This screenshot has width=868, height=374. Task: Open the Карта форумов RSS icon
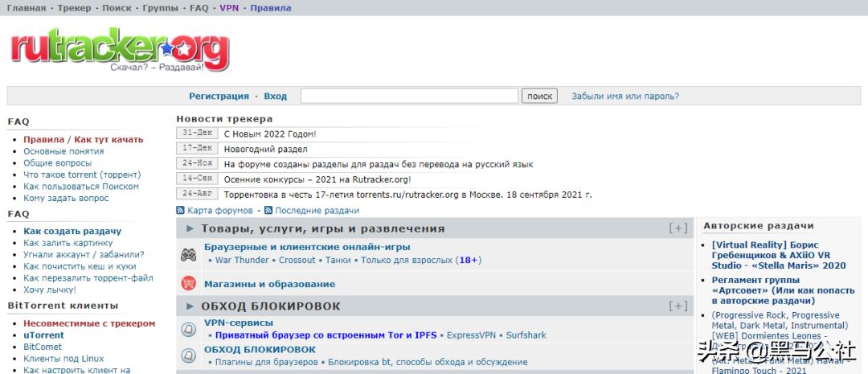tap(181, 211)
